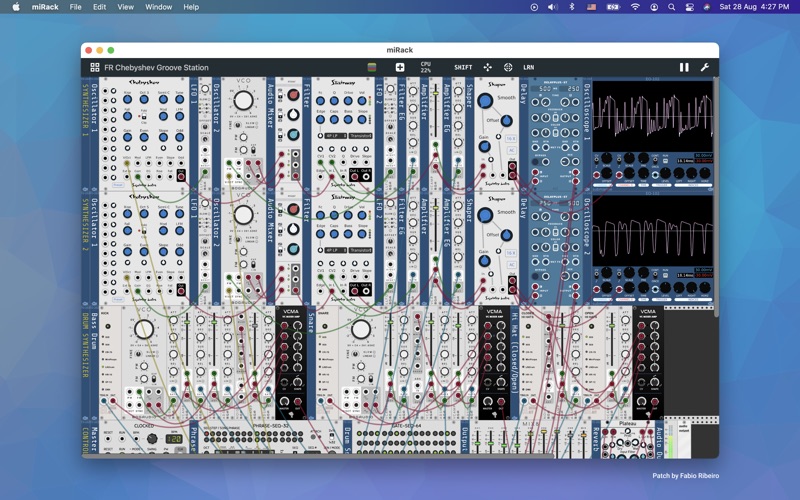Click Out jack on Synthesizer 1 Chebyshev
Screen dimensions: 800x500
pyautogui.click(x=181, y=176)
